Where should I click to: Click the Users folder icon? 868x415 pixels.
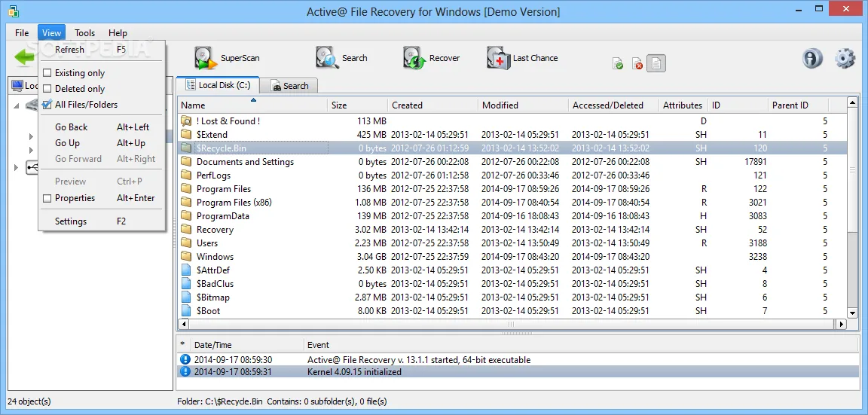[187, 243]
